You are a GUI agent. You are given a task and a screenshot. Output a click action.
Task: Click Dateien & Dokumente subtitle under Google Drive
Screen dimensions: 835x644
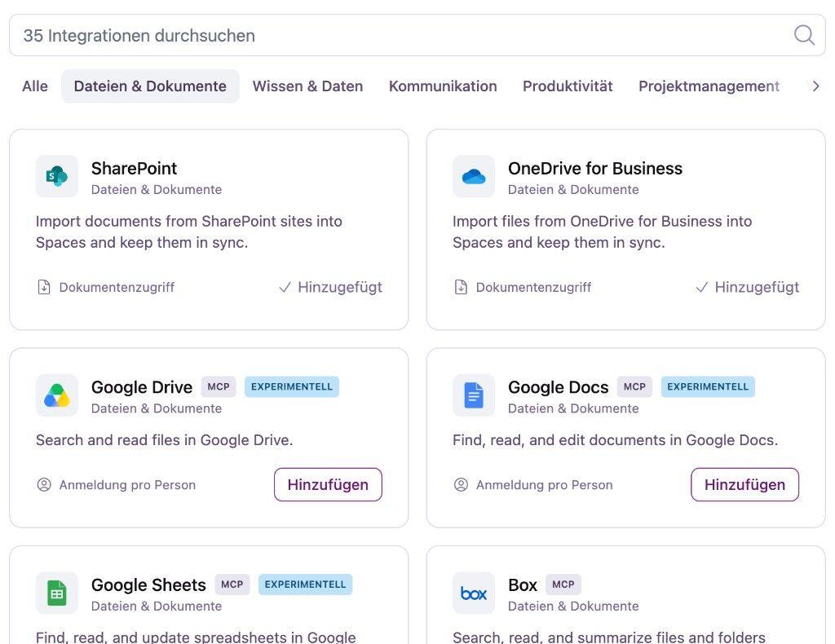pyautogui.click(x=157, y=408)
